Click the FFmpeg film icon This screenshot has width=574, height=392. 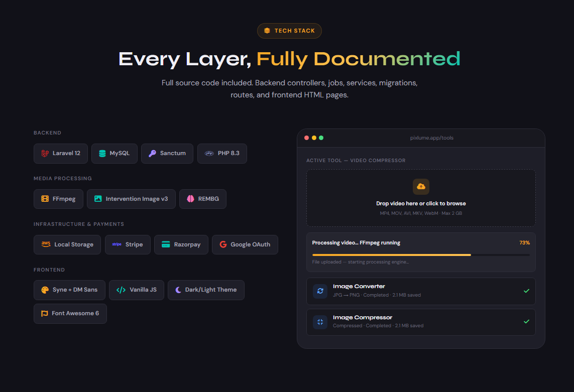(x=45, y=199)
